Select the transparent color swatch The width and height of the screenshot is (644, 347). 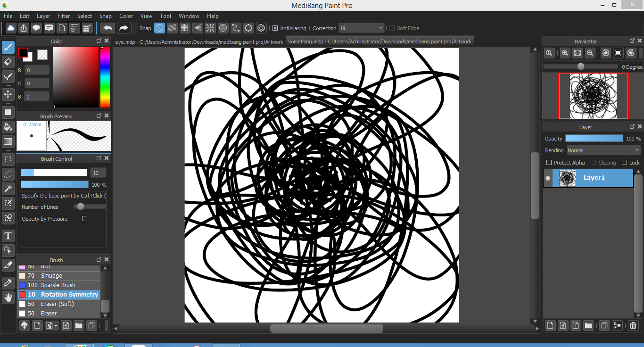(x=42, y=55)
